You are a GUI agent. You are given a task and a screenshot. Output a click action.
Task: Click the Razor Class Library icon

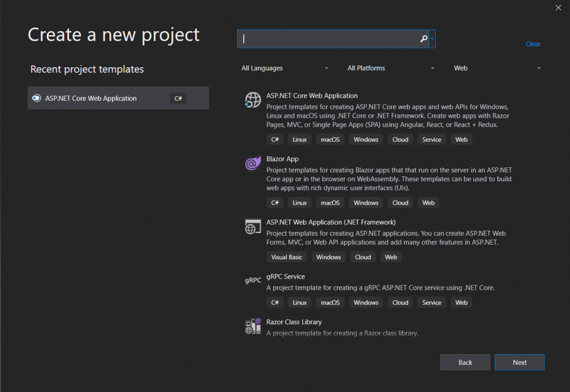point(253,326)
